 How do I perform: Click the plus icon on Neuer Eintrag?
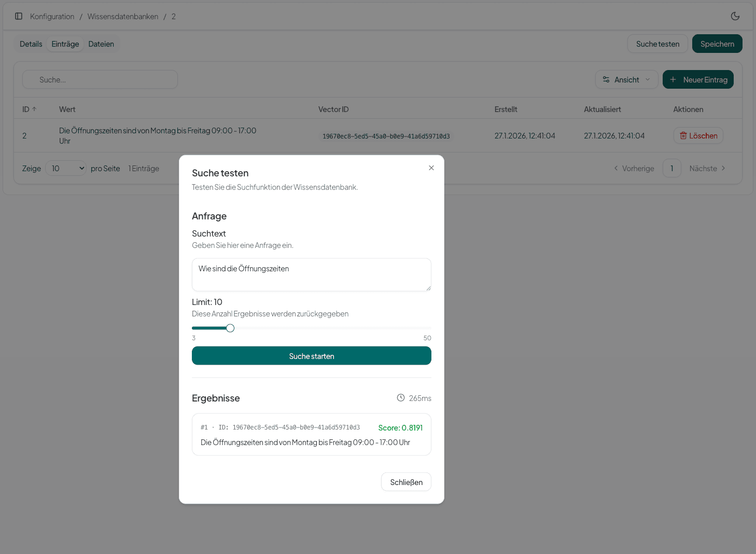coord(673,79)
